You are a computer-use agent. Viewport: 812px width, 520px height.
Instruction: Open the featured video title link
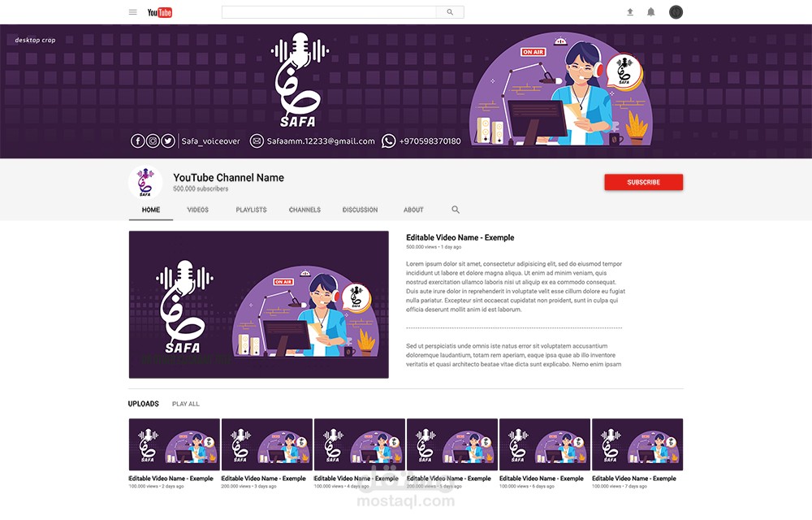pos(460,238)
